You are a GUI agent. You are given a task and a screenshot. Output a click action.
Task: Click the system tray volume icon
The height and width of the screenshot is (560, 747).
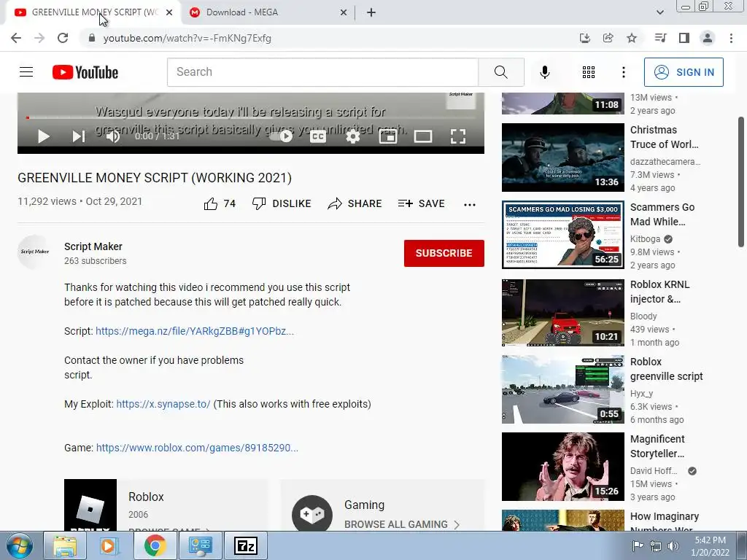tap(673, 545)
